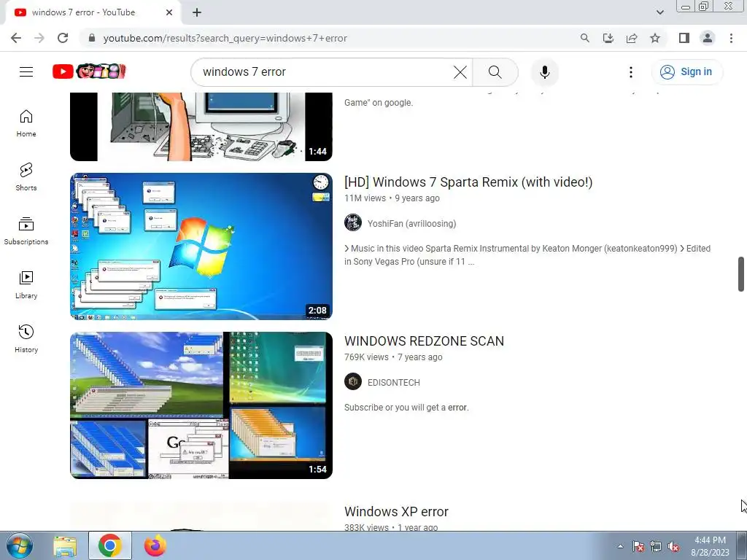Click the install app icon in address bar
Viewport: 747px width, 560px height.
click(608, 38)
